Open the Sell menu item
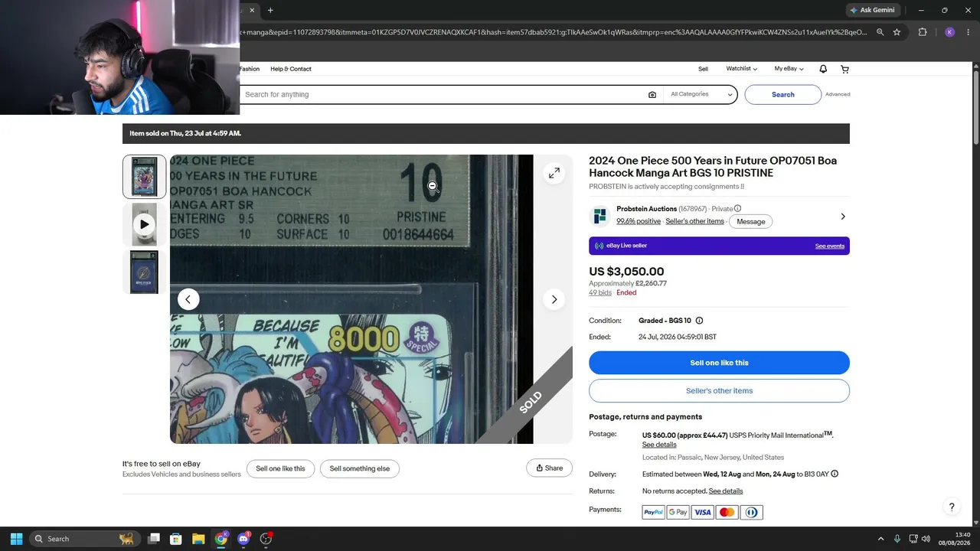 [703, 69]
